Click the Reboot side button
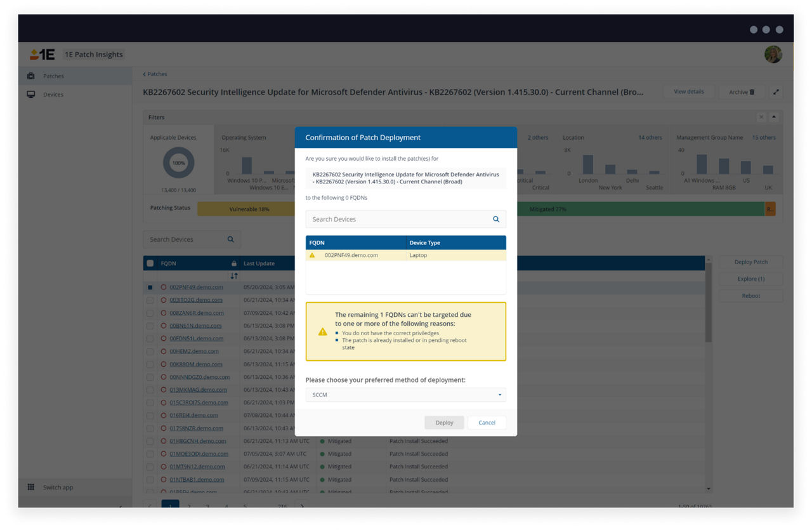This screenshot has width=812, height=530. pyautogui.click(x=751, y=296)
